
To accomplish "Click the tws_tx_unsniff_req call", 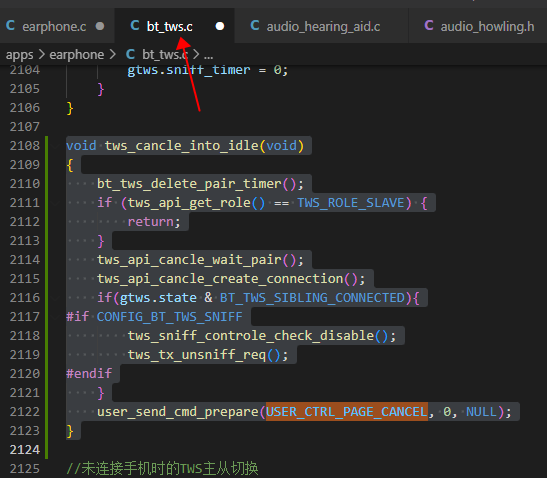I will point(197,355).
